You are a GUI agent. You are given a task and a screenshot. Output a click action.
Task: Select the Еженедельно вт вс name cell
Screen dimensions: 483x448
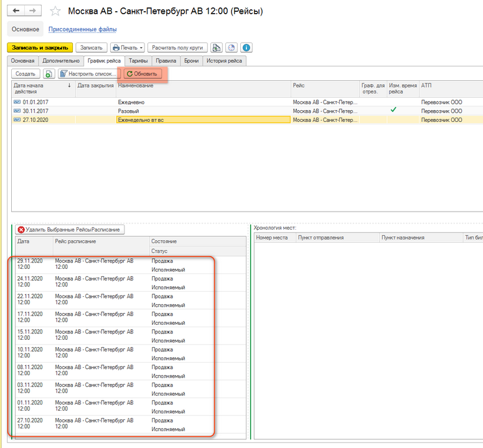click(x=203, y=119)
